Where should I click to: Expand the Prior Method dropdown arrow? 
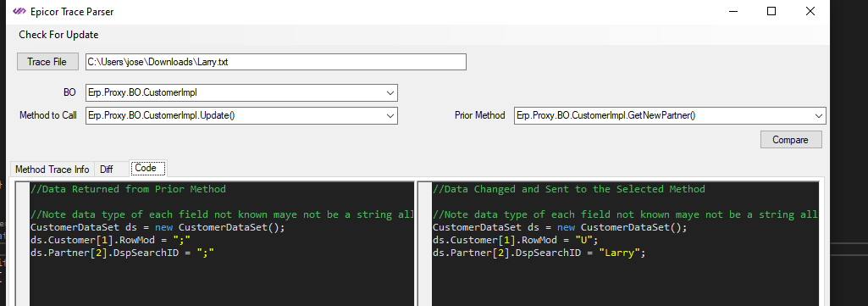[x=819, y=115]
